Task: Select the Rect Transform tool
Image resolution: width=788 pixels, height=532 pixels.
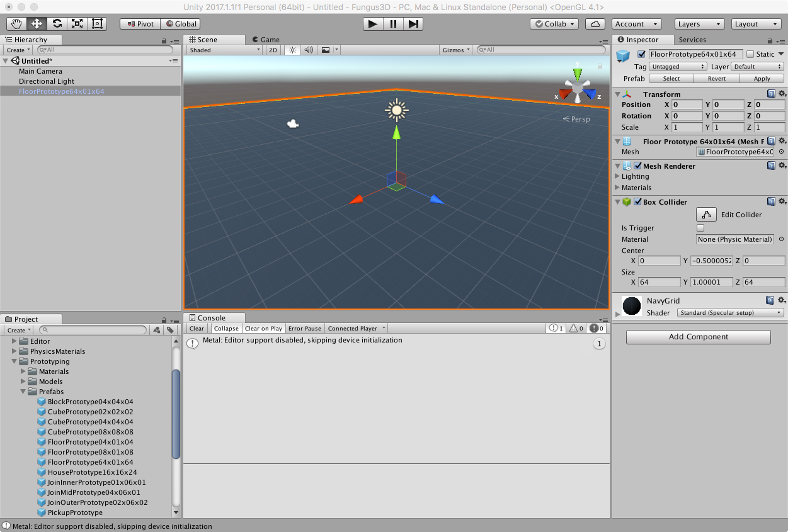Action: click(x=98, y=24)
